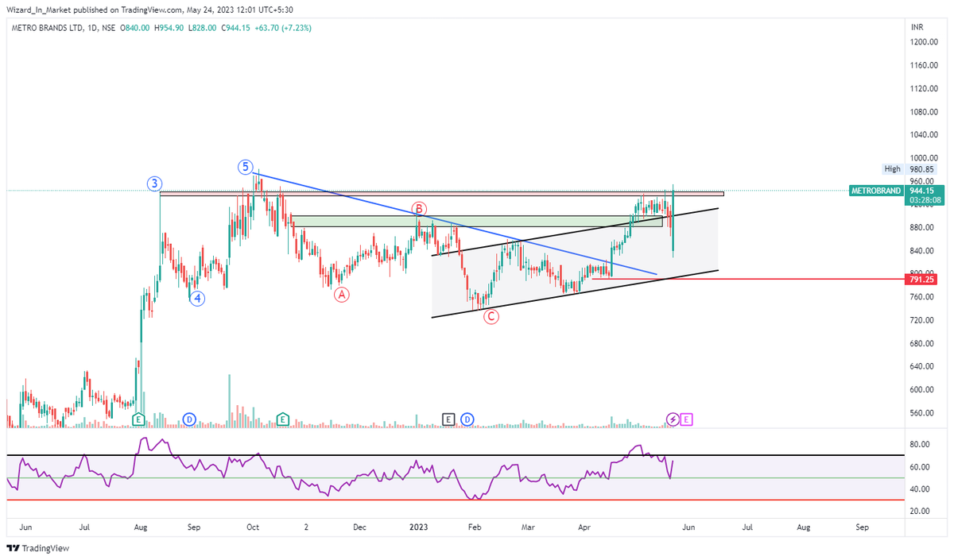
Task: Click the 980.85 high price value
Action: point(921,169)
